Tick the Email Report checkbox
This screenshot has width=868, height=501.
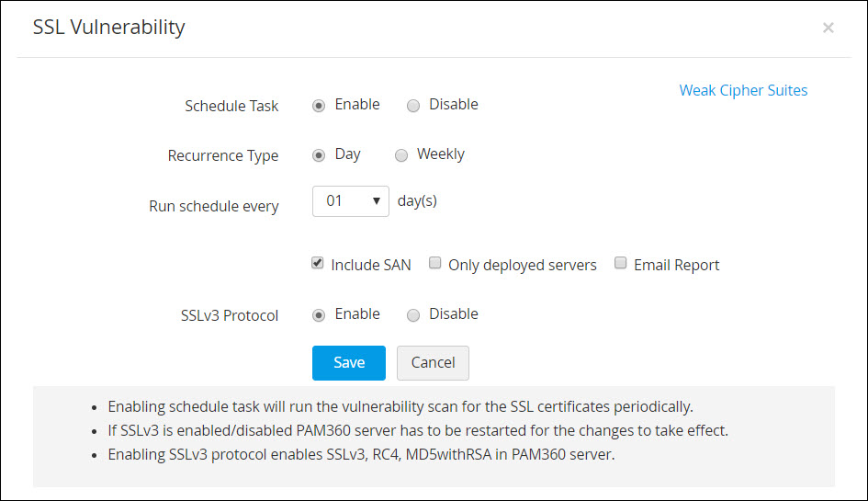click(621, 264)
